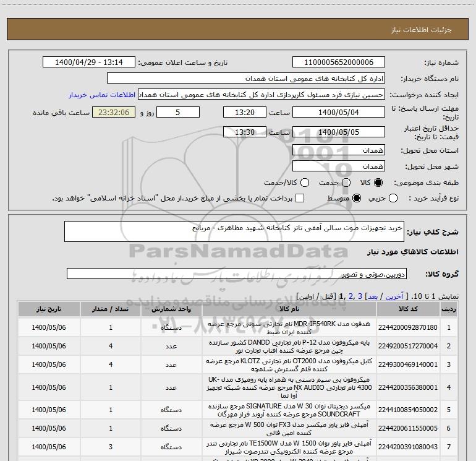Click the کد کالا column header
Screen dimensions: 476x461
pos(408,309)
